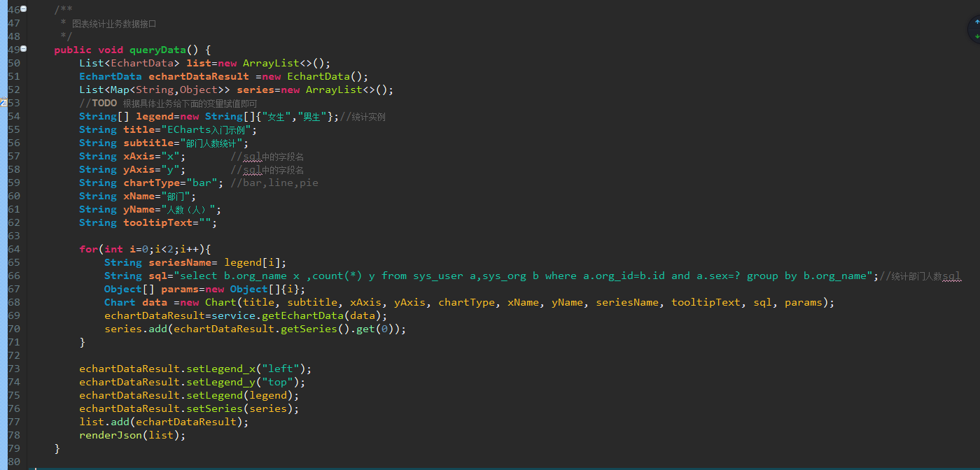Collapse the Javadoc comment fold at line 46
The width and height of the screenshot is (980, 470).
click(x=24, y=9)
